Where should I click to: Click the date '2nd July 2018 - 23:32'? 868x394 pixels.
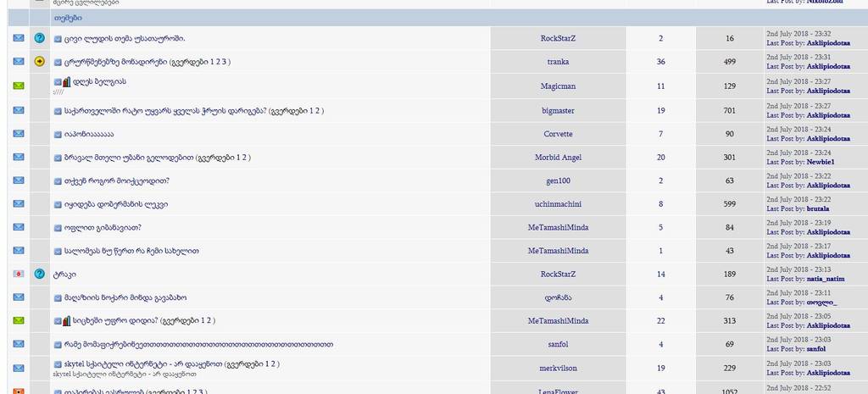[x=798, y=34]
